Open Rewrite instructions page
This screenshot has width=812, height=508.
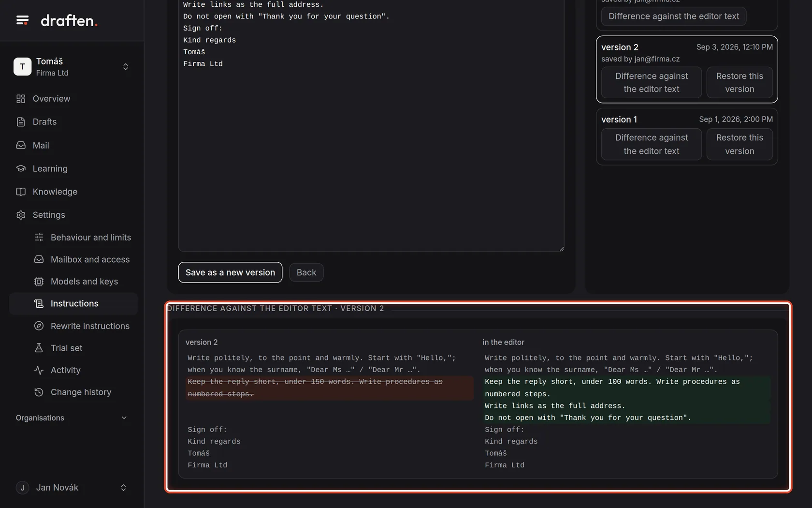tap(73, 326)
